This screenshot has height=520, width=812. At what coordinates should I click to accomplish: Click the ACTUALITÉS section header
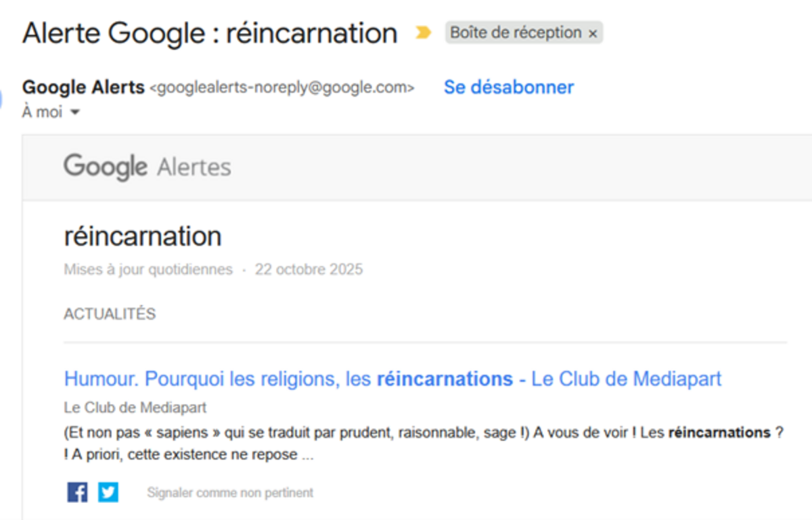click(110, 314)
